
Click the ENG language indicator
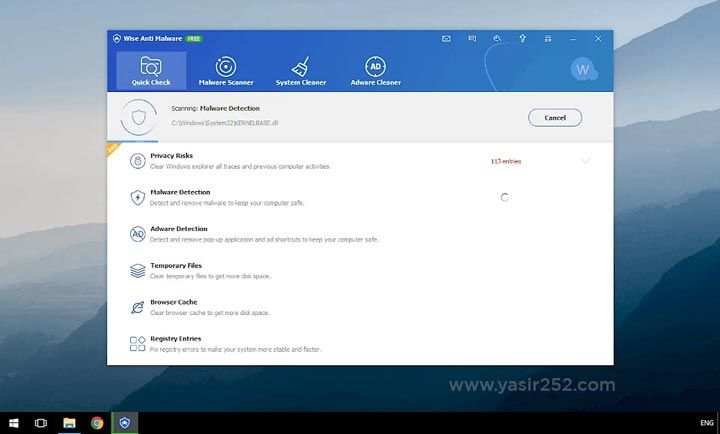[x=707, y=423]
